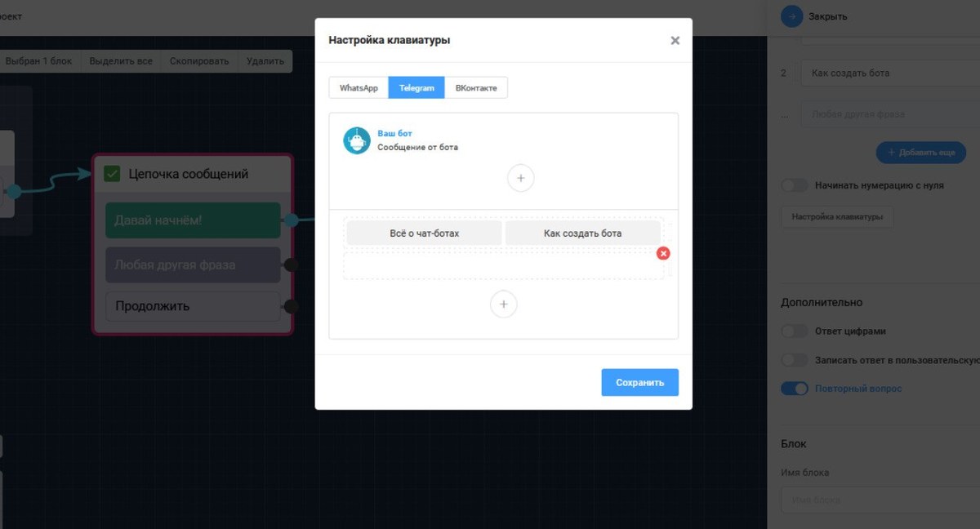980x529 pixels.
Task: Click the plus icon under the bot message
Action: 520,178
